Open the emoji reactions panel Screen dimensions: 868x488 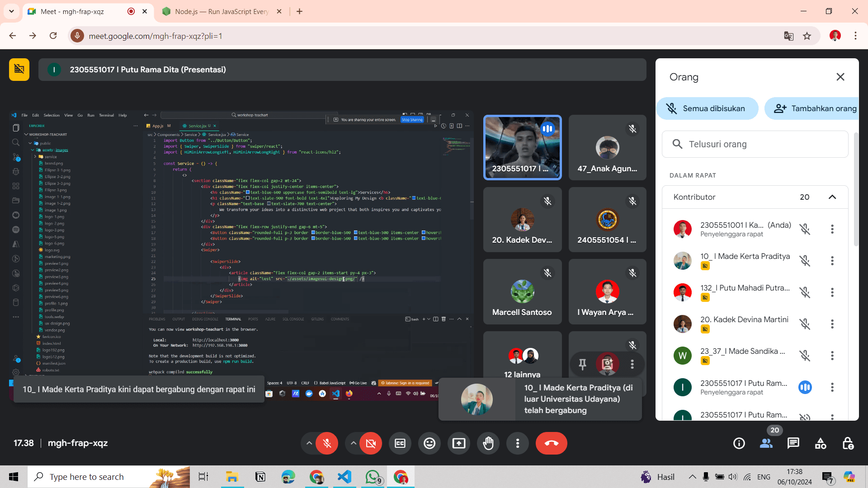429,443
